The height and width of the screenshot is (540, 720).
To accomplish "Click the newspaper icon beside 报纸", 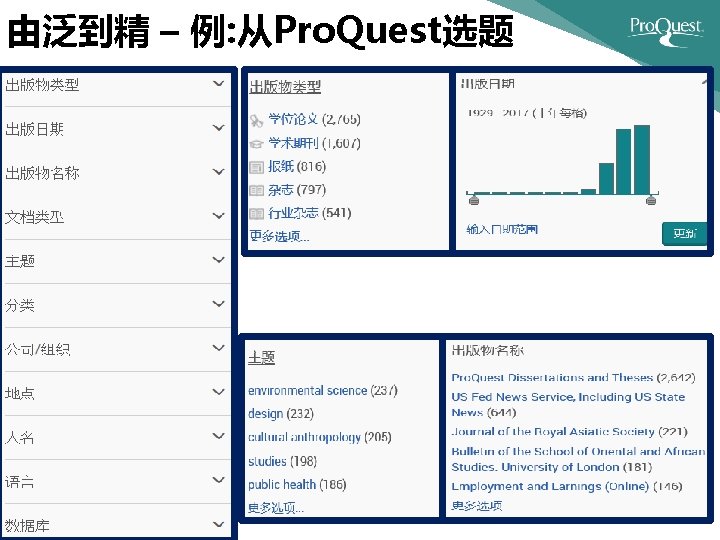I will 256,167.
